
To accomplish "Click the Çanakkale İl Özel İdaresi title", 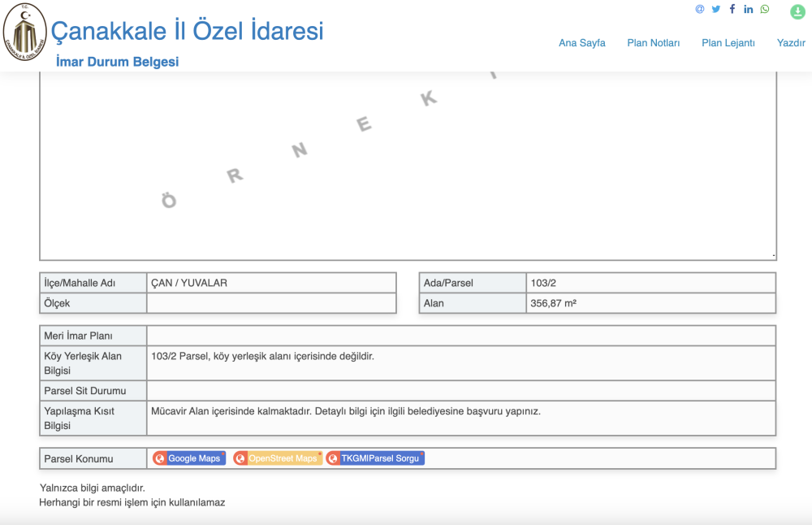I will click(x=187, y=31).
